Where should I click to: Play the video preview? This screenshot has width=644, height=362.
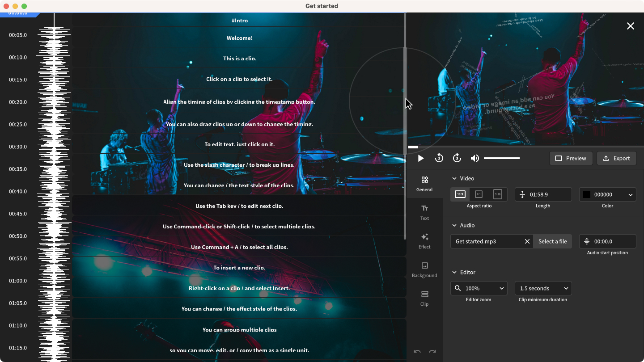tap(420, 158)
